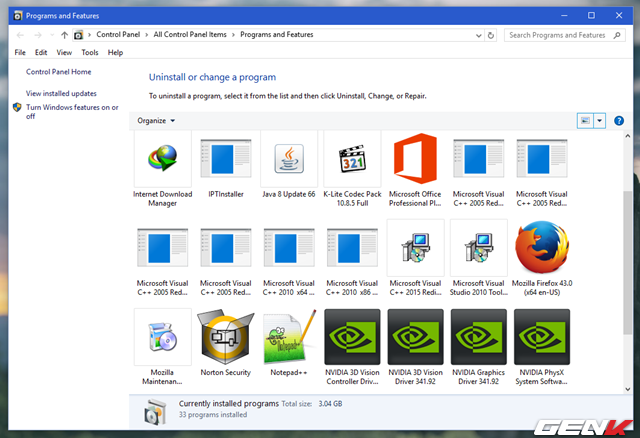Click the back navigation arrow

pyautogui.click(x=20, y=35)
